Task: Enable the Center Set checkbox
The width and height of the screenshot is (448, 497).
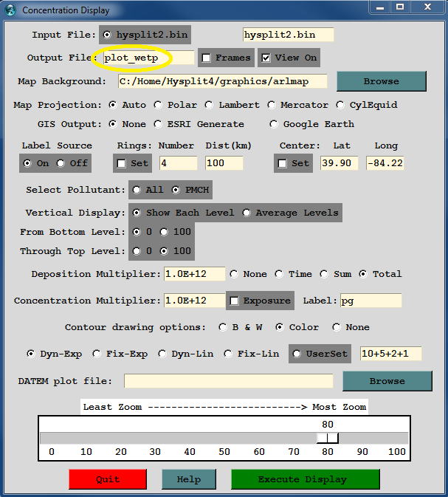Action: pos(282,163)
